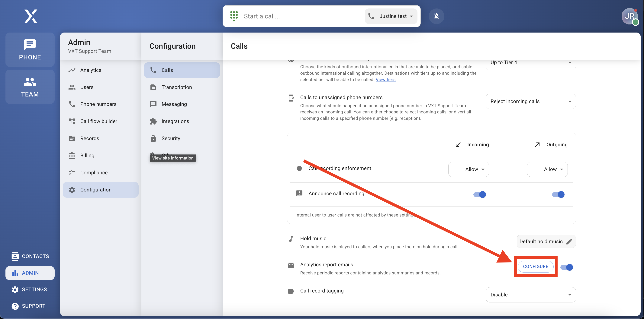644x319 pixels.
Task: Select Calls in Configuration menu
Action: tap(182, 70)
